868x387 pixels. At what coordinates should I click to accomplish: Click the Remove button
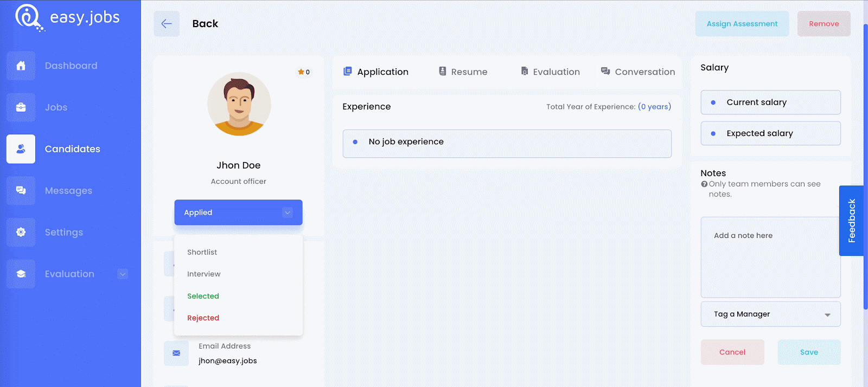(824, 24)
